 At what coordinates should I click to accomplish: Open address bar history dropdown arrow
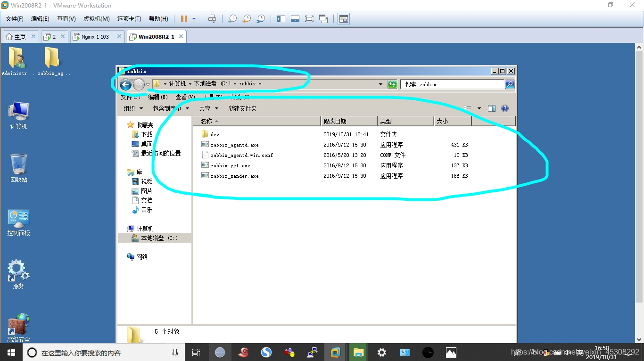tap(381, 84)
